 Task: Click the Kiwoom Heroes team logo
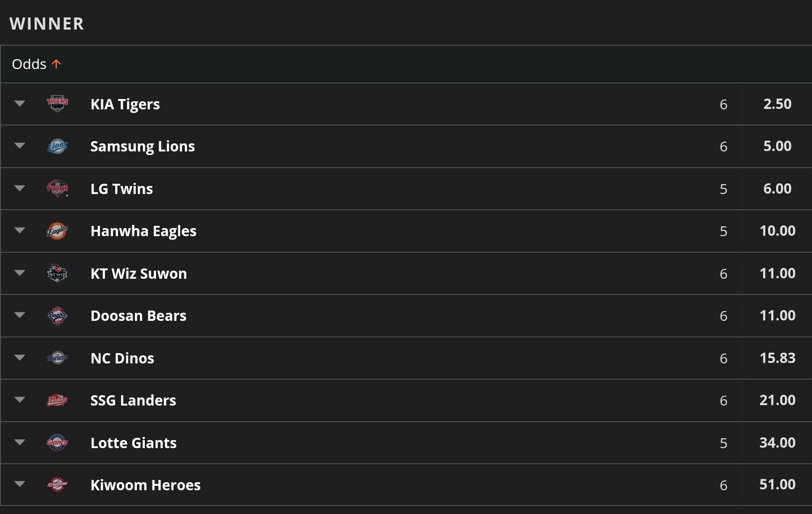(x=57, y=485)
